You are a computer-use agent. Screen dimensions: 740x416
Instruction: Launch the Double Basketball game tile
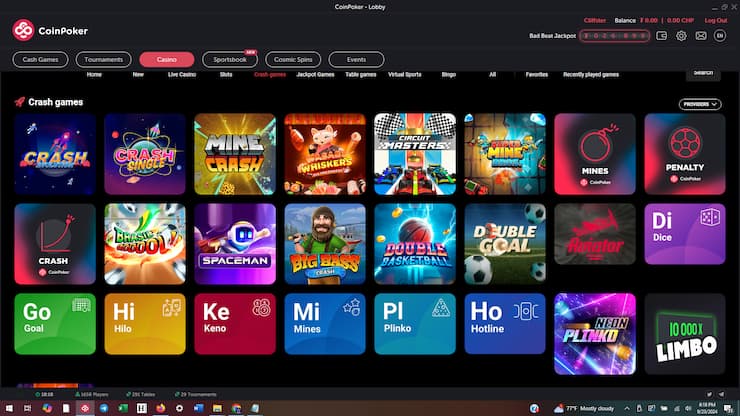[415, 244]
